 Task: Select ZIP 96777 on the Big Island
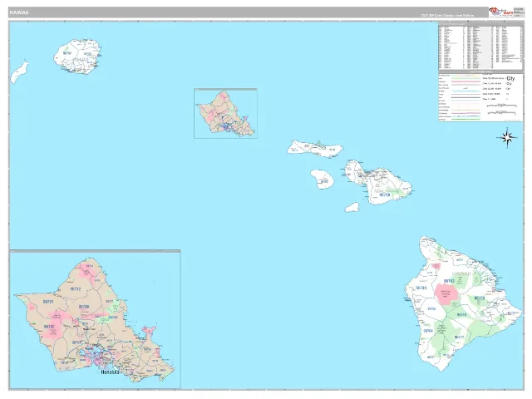tap(459, 337)
